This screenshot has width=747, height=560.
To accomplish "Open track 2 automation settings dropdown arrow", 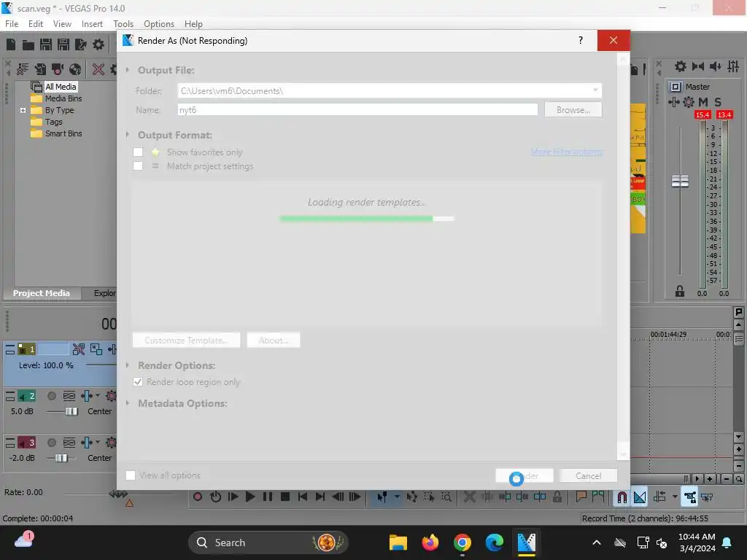I will click(98, 395).
